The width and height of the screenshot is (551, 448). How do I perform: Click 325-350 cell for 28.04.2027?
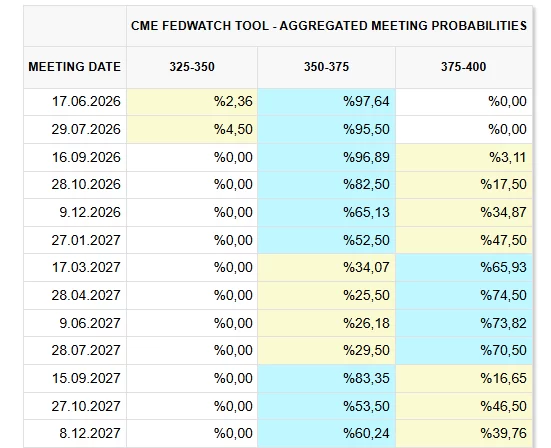tap(192, 296)
